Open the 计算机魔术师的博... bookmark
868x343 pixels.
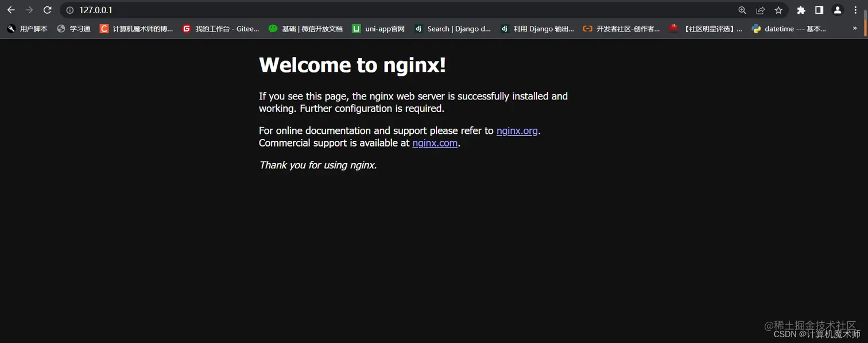click(136, 29)
